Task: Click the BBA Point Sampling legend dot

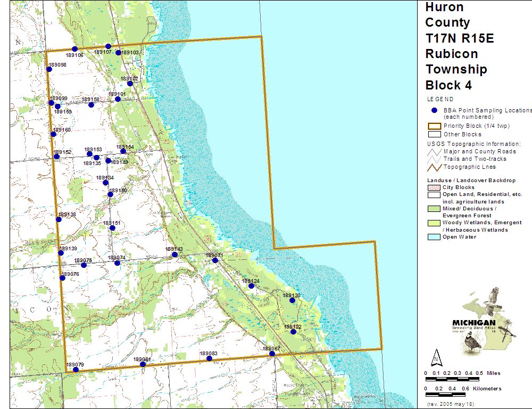Action: click(x=434, y=110)
